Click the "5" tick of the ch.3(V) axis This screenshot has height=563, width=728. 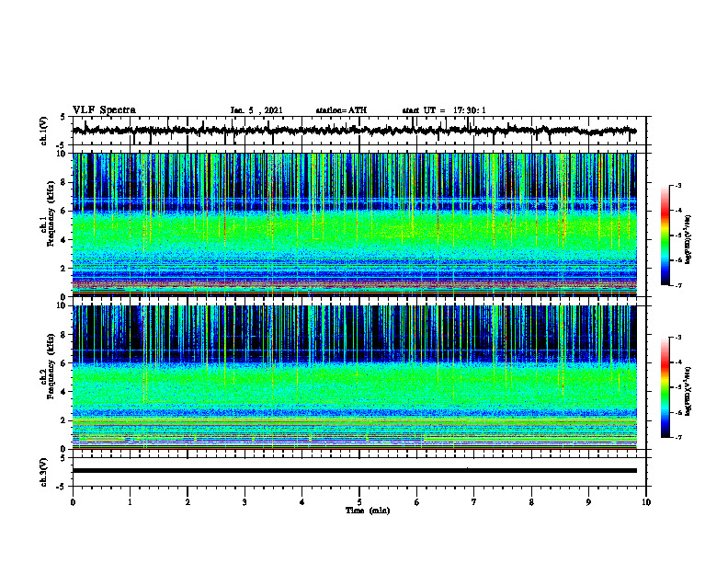tap(63, 458)
